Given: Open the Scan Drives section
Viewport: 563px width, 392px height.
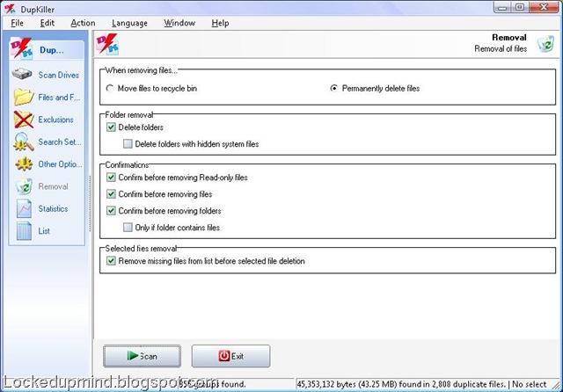Looking at the screenshot, I should tap(59, 75).
